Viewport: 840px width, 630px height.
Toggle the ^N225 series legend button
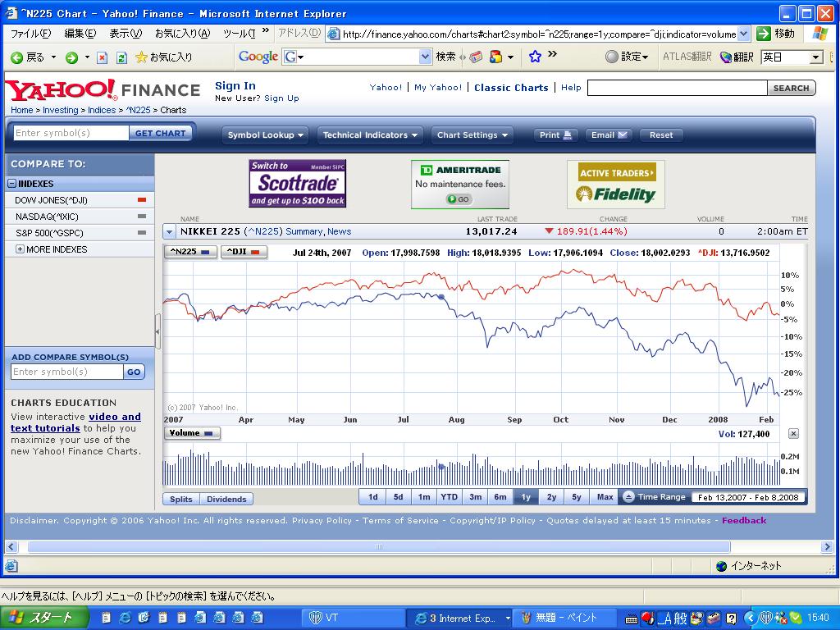coord(190,251)
